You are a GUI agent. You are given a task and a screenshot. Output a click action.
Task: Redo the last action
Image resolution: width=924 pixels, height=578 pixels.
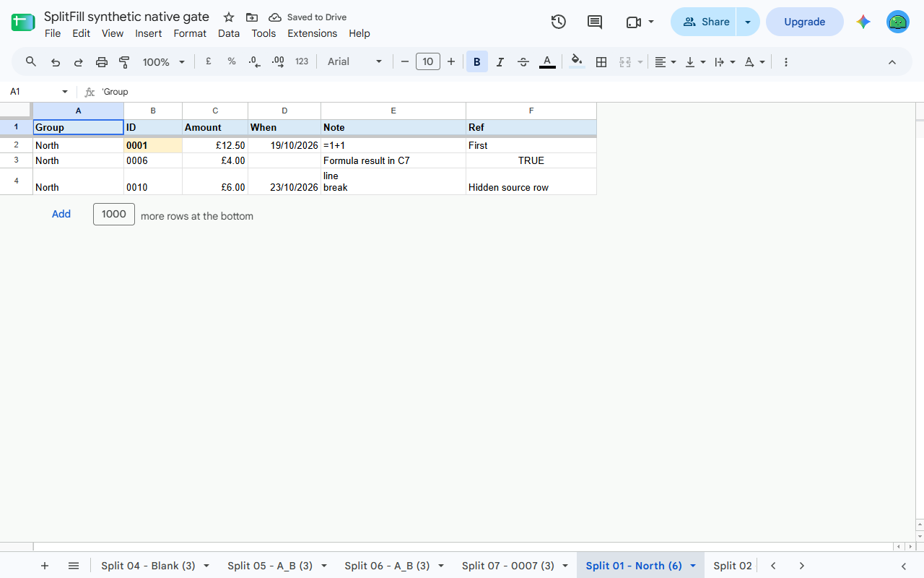(79, 62)
